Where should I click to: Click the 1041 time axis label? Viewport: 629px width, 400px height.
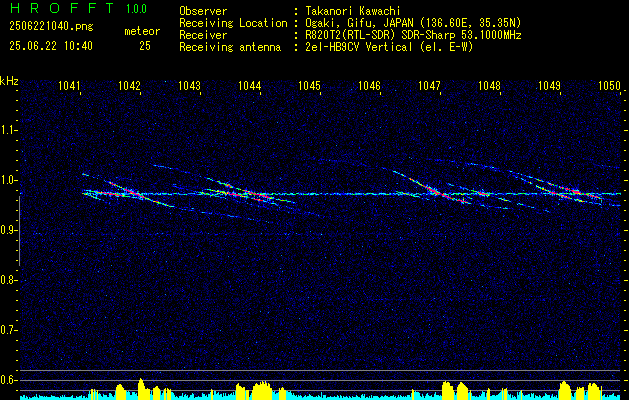69,85
